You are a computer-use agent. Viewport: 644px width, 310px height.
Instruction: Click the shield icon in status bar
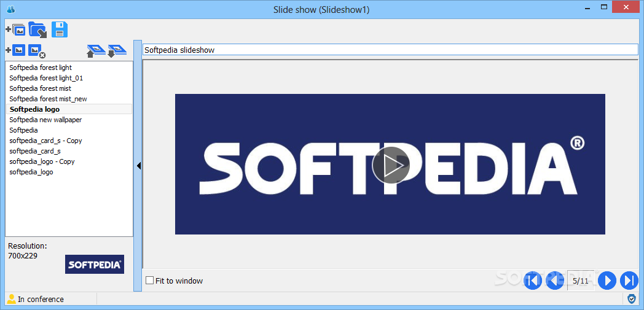click(632, 298)
